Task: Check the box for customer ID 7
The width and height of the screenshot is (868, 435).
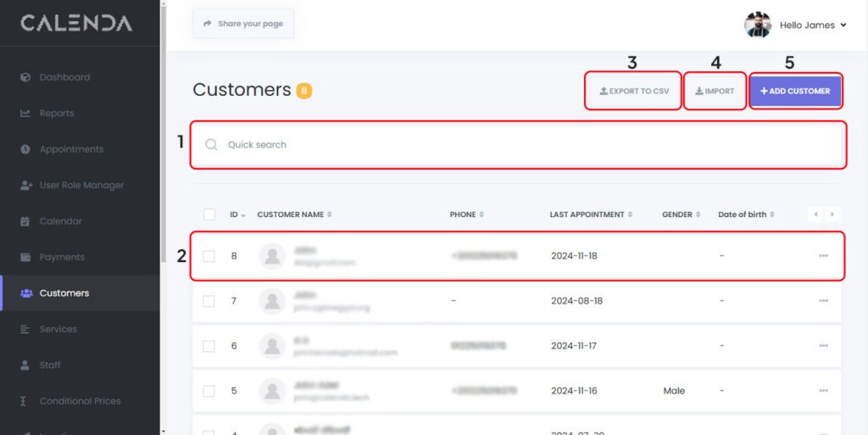Action: [209, 301]
